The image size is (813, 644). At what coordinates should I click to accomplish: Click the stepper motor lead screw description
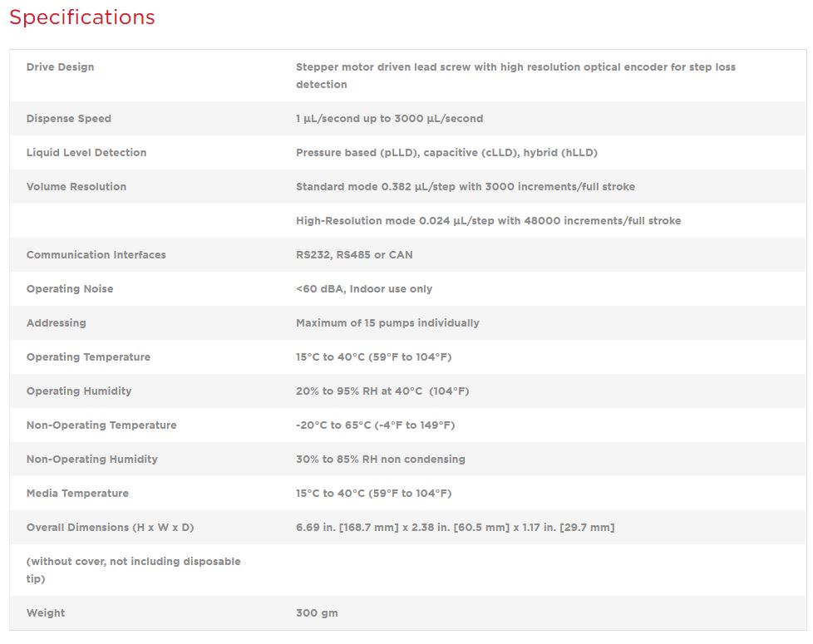(515, 76)
